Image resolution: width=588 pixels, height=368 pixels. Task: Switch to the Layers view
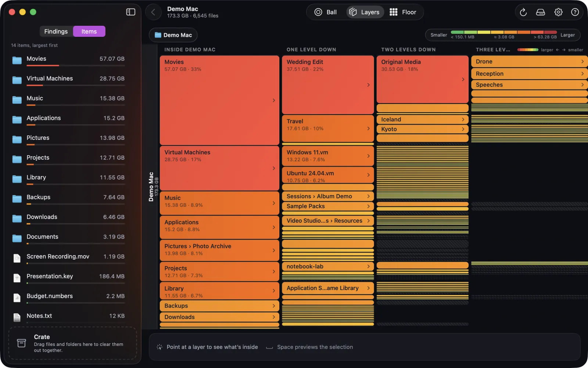[365, 12]
